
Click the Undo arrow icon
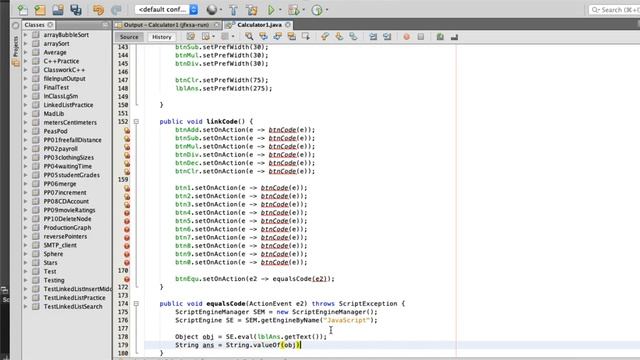point(98,10)
